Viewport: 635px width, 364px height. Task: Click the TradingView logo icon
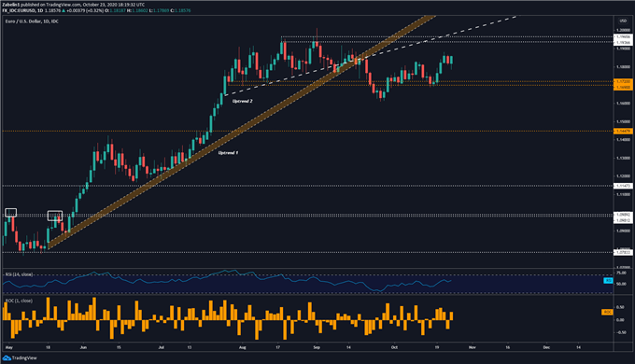[x=7, y=357]
